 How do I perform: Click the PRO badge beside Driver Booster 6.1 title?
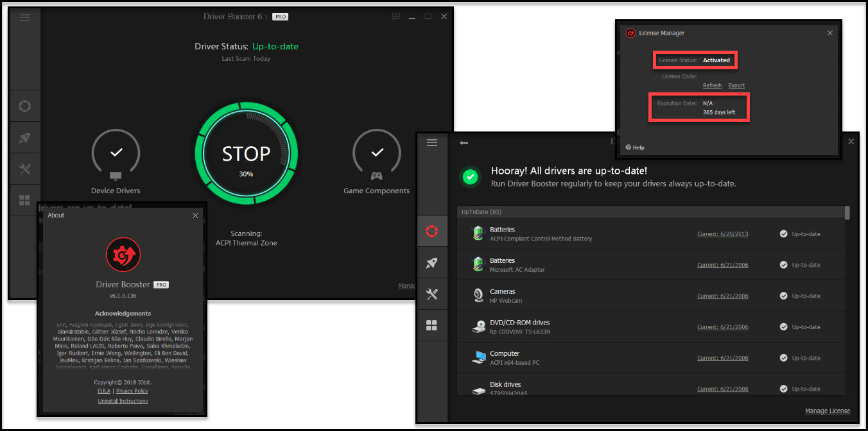pyautogui.click(x=280, y=16)
